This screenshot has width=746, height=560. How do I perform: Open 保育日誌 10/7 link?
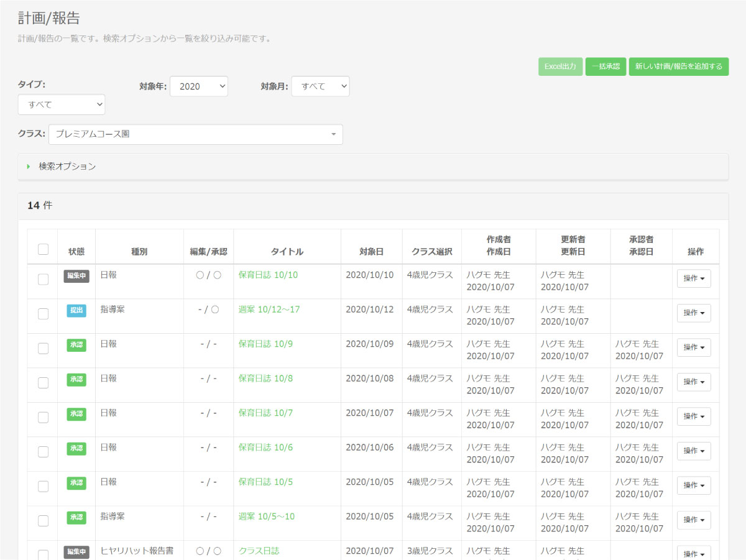tap(265, 413)
